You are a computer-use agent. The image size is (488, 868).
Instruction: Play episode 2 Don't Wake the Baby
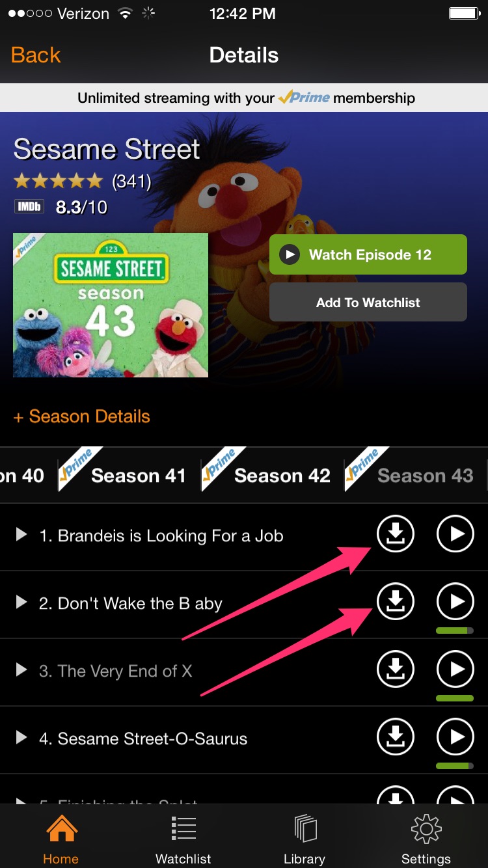[x=455, y=601]
